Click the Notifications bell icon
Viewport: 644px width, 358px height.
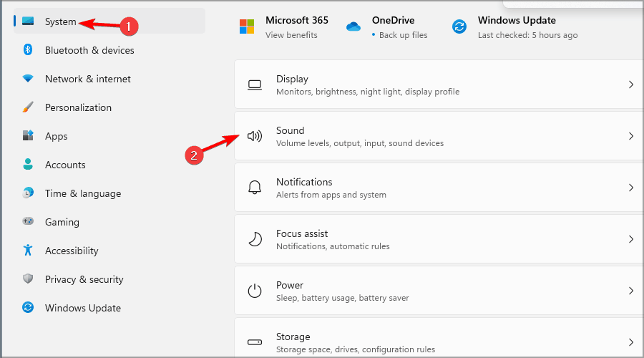[255, 188]
